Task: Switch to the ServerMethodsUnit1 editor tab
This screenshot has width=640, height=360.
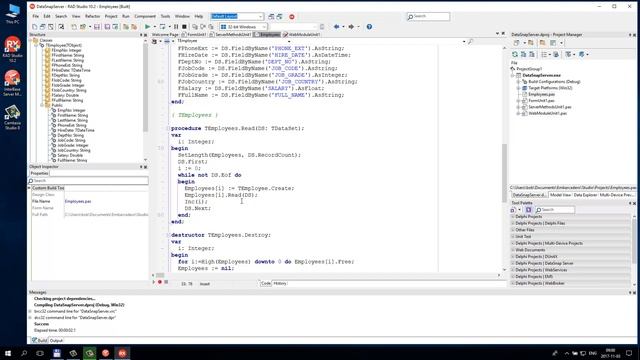Action: pyautogui.click(x=230, y=35)
